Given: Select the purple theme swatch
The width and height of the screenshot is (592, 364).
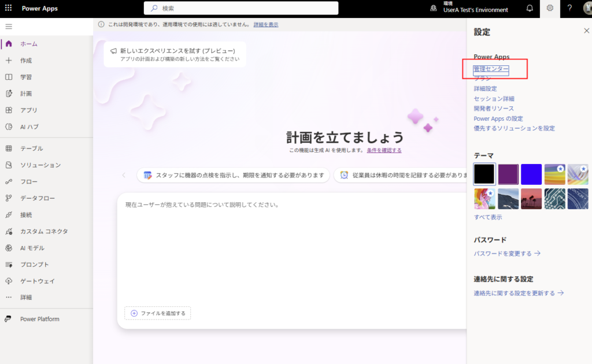Looking at the screenshot, I should 508,174.
